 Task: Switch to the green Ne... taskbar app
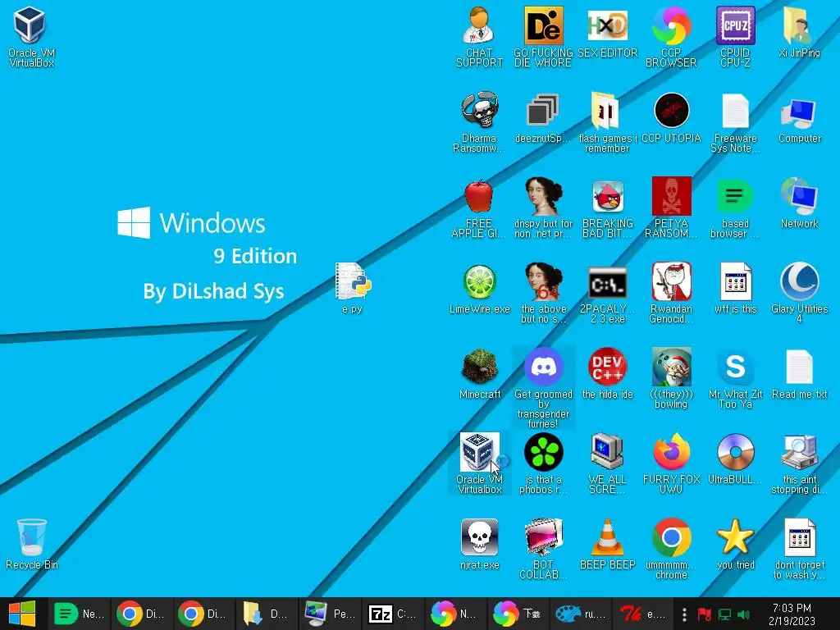pos(79,614)
